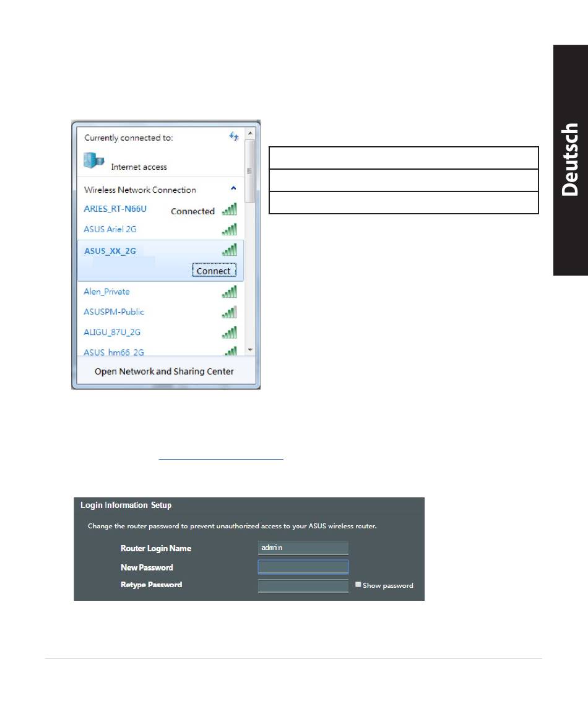Click signal bars next to ALIGU_87U_2G
This screenshot has height=703, width=588.
click(229, 332)
